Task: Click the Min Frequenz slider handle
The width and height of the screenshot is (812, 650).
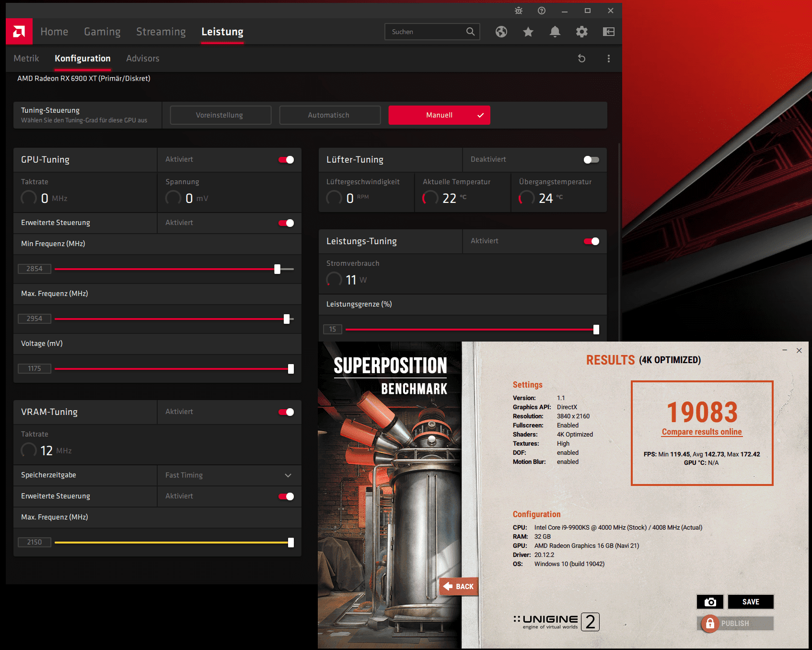Action: [277, 269]
